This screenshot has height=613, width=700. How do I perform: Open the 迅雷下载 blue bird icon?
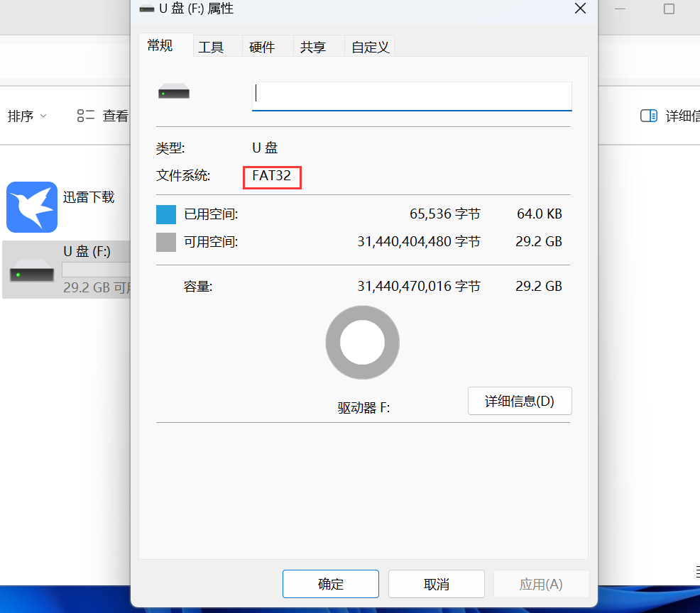click(x=32, y=207)
